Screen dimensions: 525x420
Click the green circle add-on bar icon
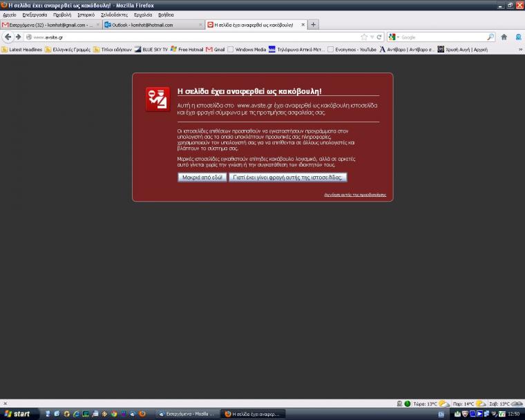tap(408, 403)
